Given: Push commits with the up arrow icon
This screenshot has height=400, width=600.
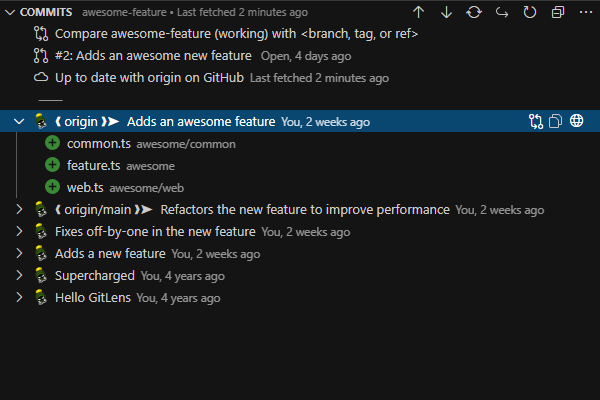Looking at the screenshot, I should [x=418, y=12].
